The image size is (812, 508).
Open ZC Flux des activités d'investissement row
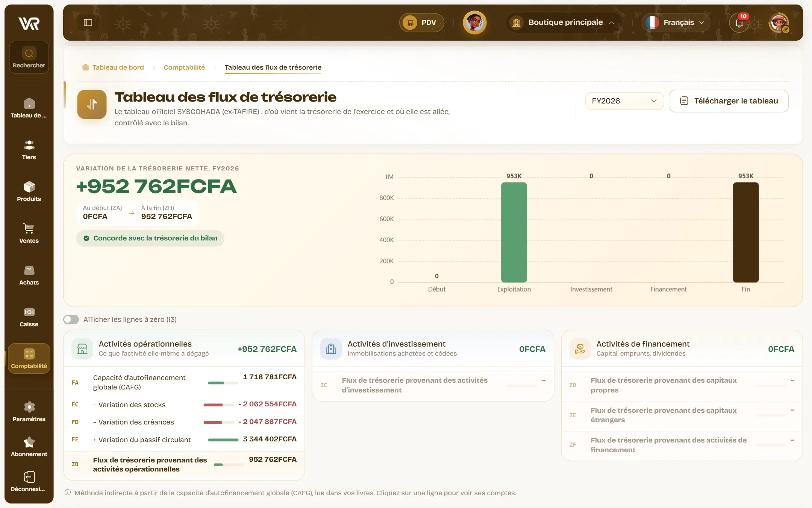[433, 385]
